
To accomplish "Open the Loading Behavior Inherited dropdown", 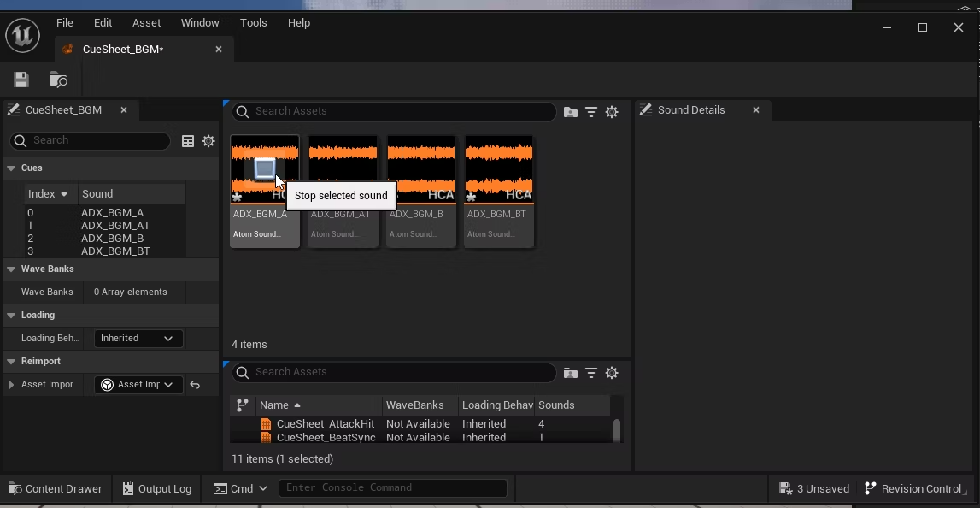I will [138, 338].
